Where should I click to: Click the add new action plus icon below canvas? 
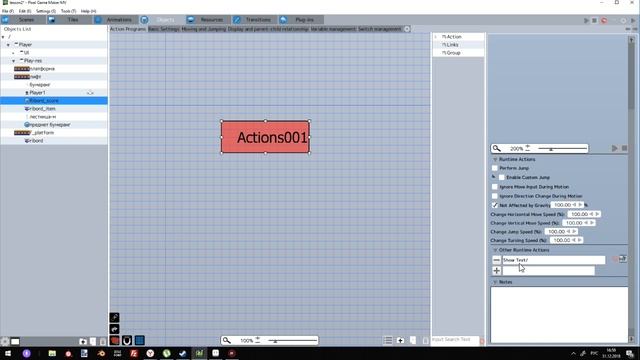tap(400, 340)
